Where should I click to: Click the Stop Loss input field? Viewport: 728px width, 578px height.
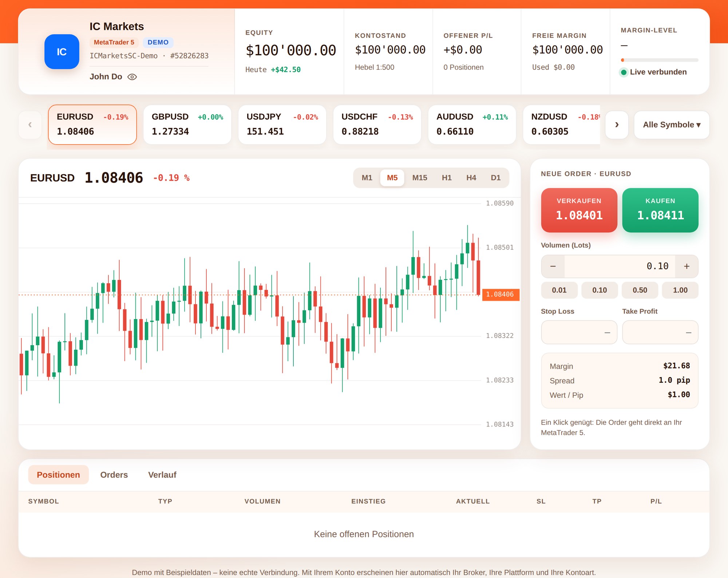[579, 332]
